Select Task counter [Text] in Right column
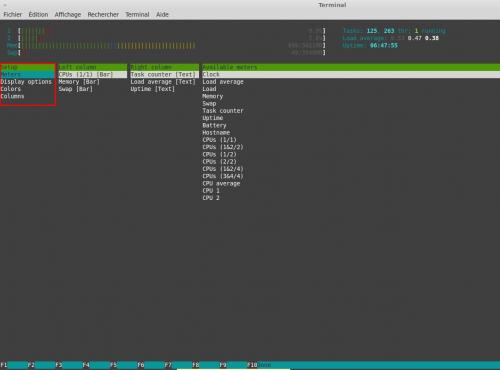The width and height of the screenshot is (500, 370). [164, 74]
